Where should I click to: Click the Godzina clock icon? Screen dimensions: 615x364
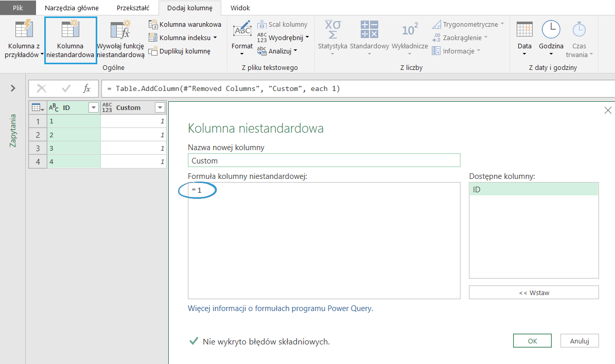coord(551,30)
